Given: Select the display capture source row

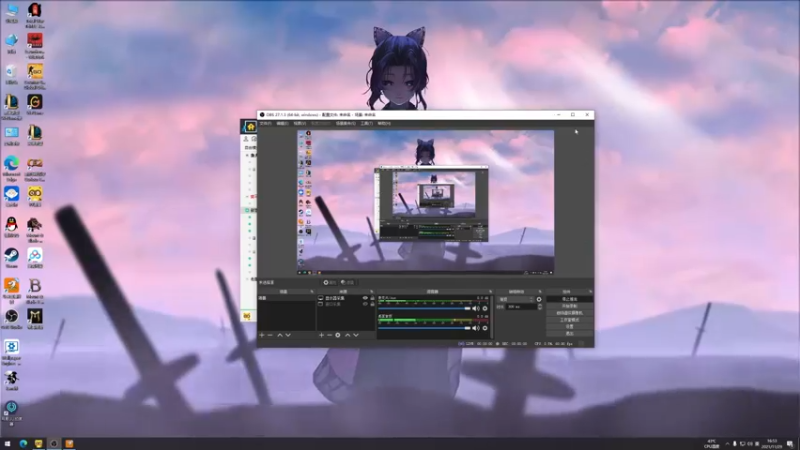Looking at the screenshot, I should [346, 298].
